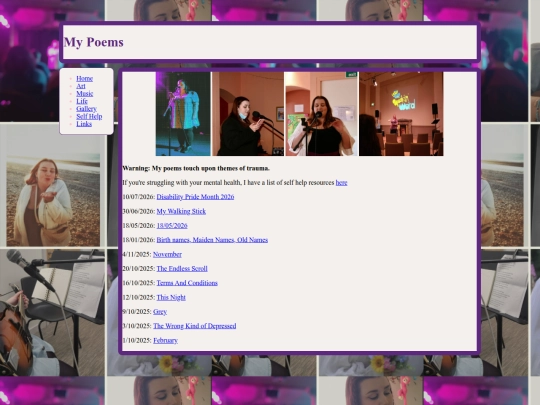Open the poem Terms And Conditions
Viewport: 540px width, 405px height.
(x=187, y=283)
